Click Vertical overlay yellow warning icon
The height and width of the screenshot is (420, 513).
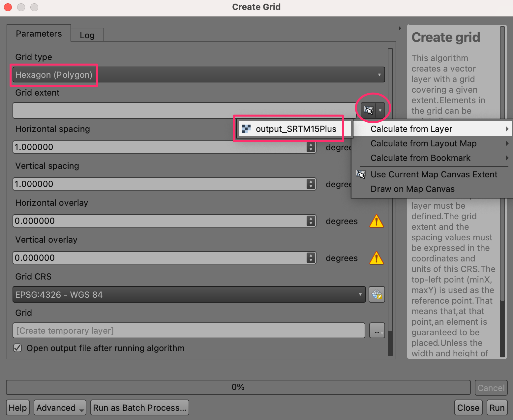[376, 258]
